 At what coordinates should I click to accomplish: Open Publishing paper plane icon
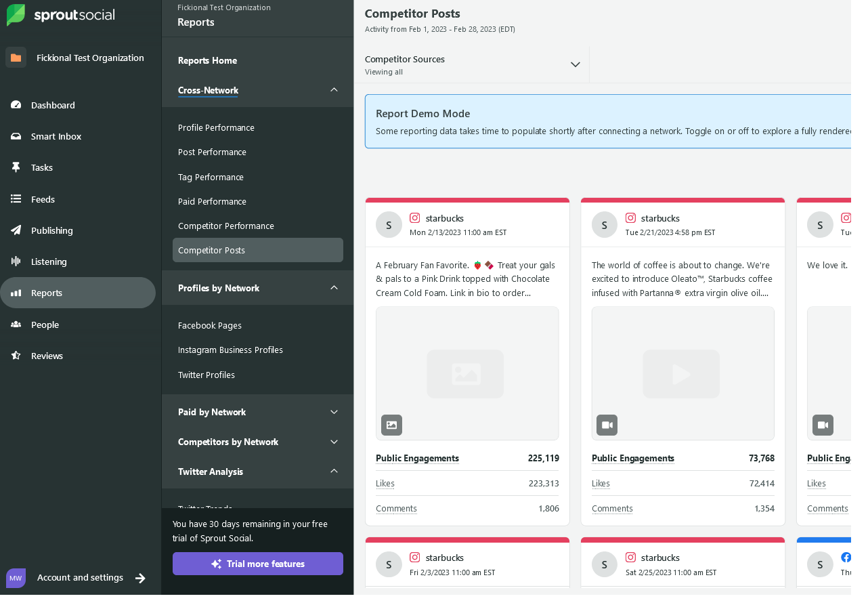[x=16, y=230]
